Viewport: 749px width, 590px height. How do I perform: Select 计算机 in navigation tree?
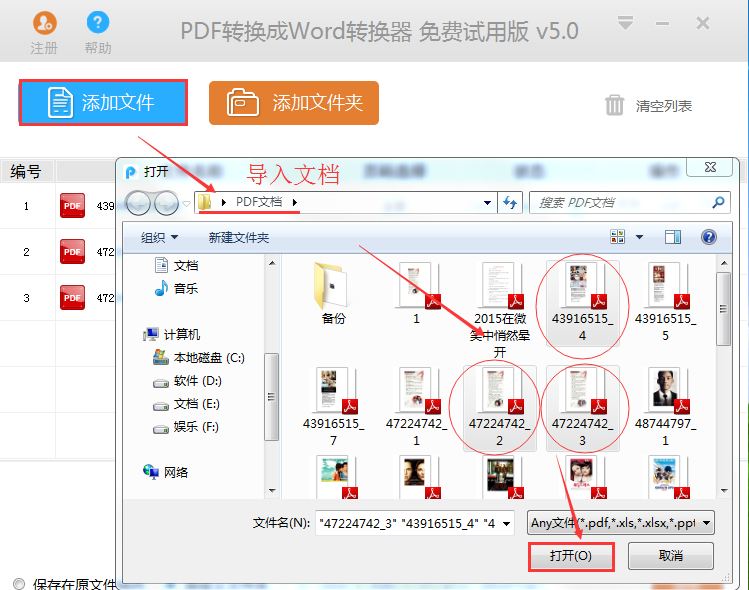click(171, 334)
